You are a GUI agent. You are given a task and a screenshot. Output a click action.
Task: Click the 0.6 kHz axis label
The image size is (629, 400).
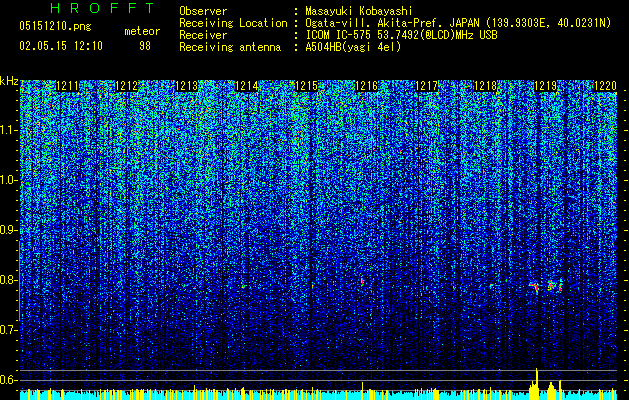pyautogui.click(x=9, y=380)
